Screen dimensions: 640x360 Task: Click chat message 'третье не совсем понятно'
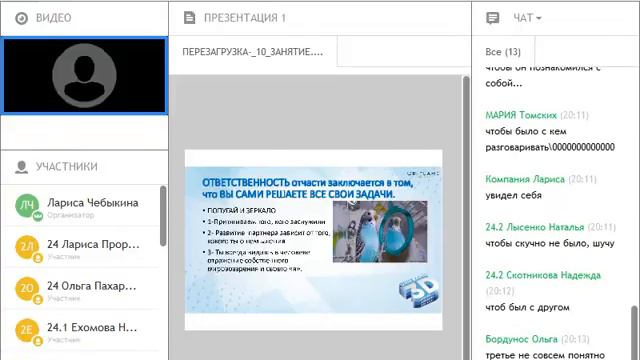click(545, 355)
